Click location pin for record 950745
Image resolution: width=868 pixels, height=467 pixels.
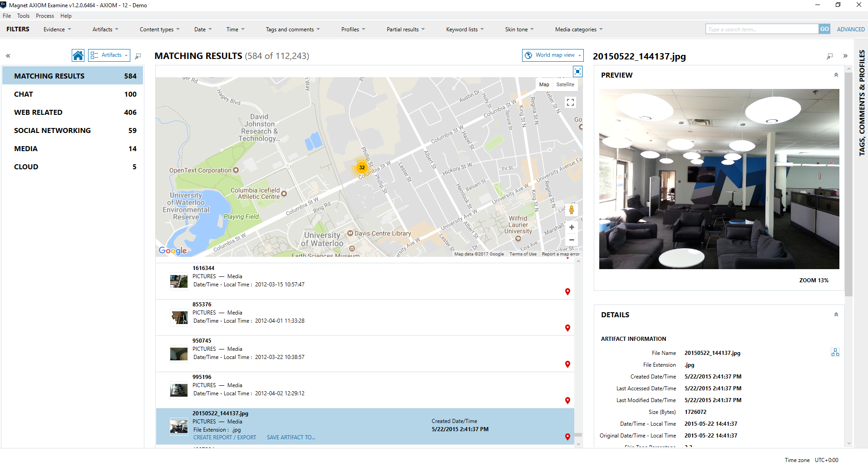coord(567,364)
